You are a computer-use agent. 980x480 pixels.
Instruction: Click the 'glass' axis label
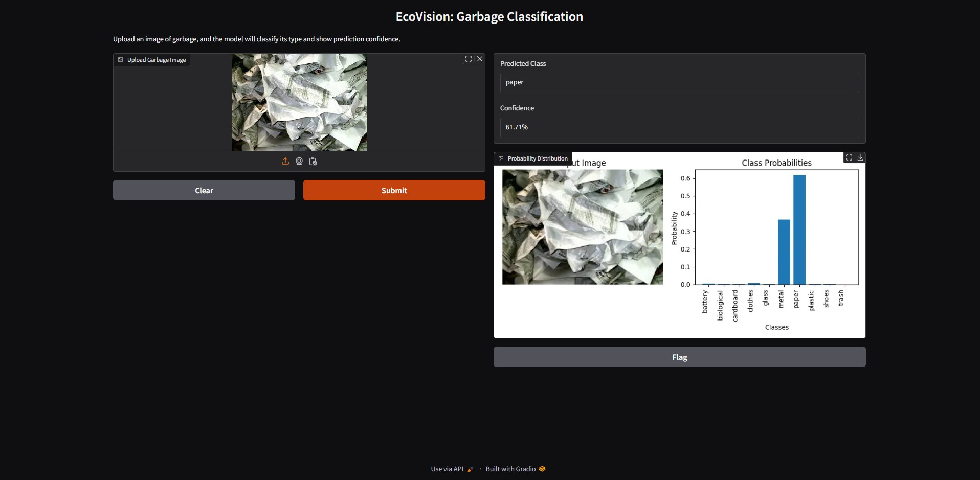click(x=765, y=298)
